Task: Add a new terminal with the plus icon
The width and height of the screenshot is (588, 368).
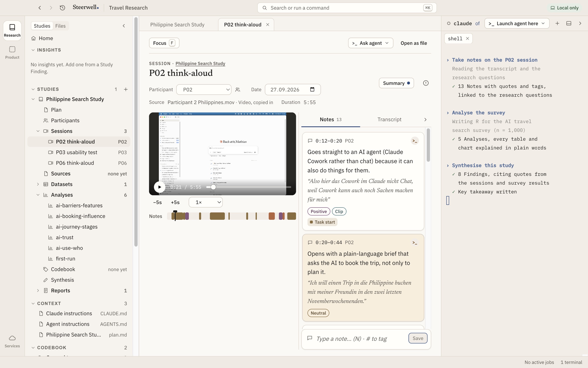Action: tap(557, 23)
